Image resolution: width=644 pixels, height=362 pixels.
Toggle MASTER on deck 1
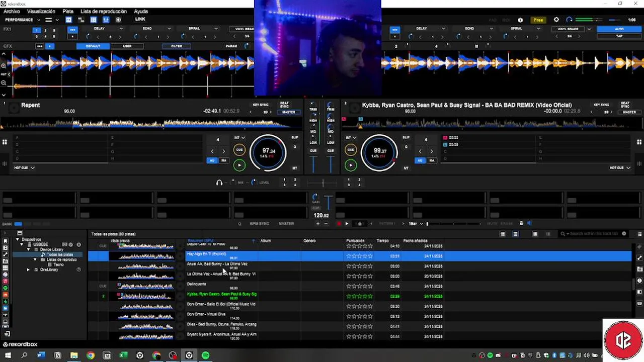coord(288,112)
